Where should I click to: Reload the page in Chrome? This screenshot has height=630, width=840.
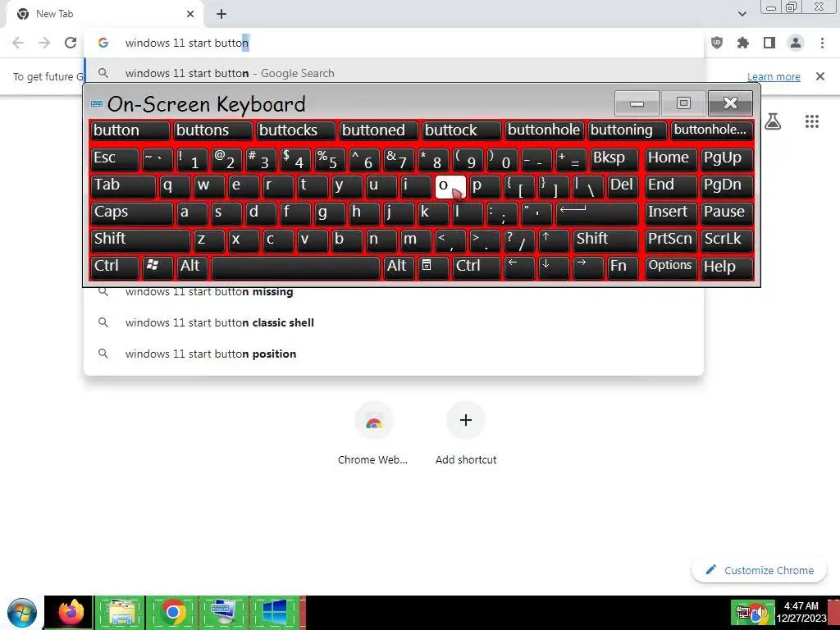click(x=71, y=43)
